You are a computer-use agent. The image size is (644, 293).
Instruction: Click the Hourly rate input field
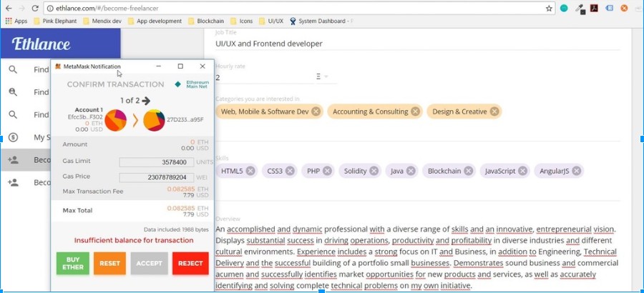(x=264, y=77)
